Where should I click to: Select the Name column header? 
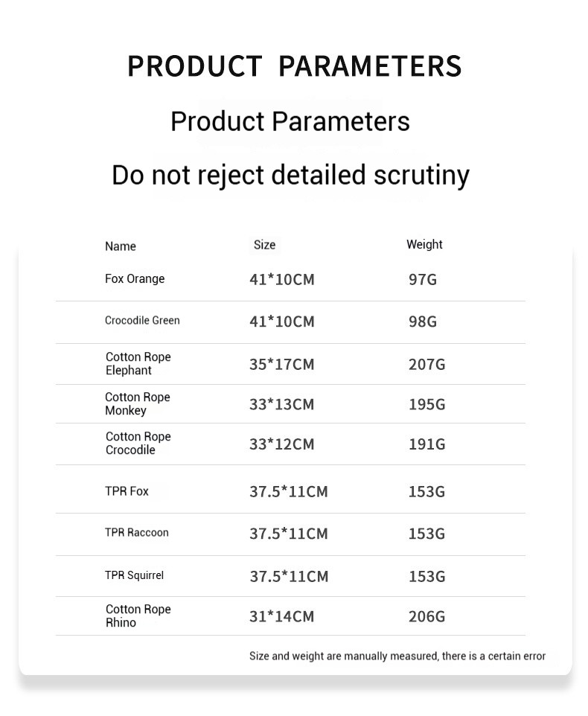121,246
